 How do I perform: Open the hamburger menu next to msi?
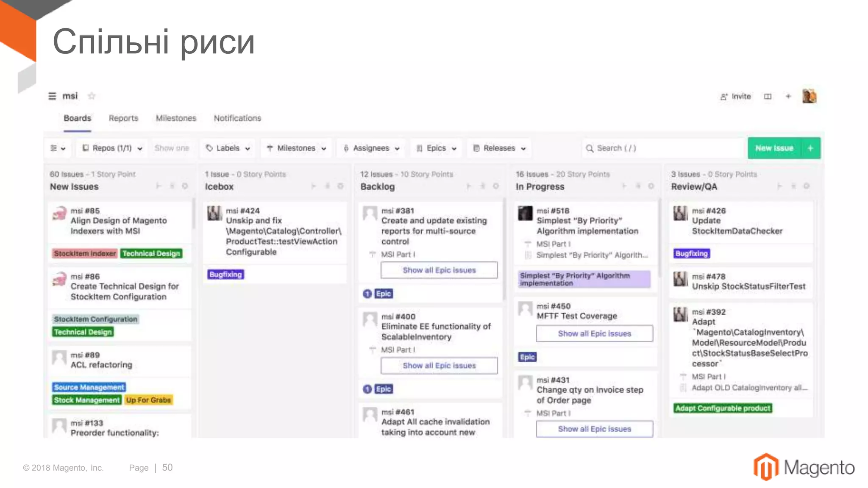pos(52,96)
